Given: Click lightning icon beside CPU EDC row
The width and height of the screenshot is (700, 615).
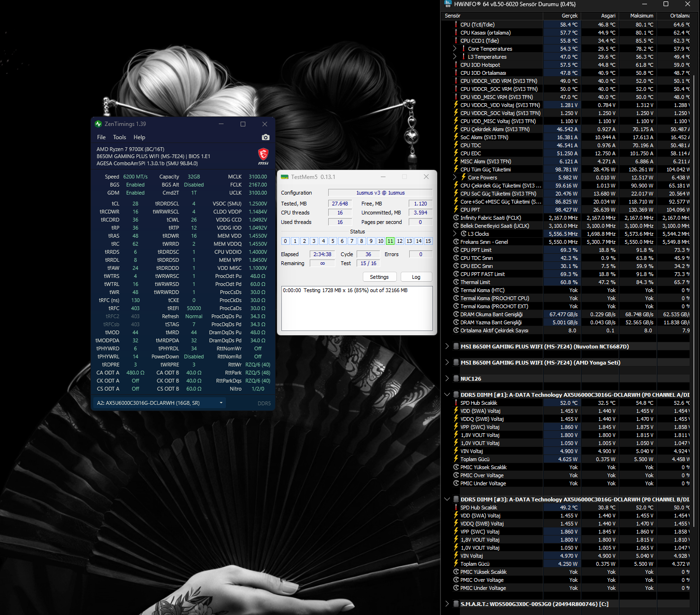Looking at the screenshot, I should pyautogui.click(x=456, y=153).
